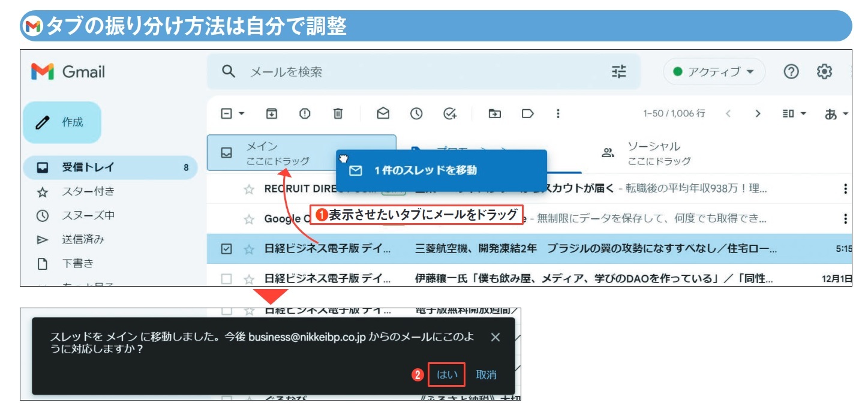This screenshot has width=868, height=409.
Task: Click the Snooze clock toolbar icon
Action: point(416,113)
